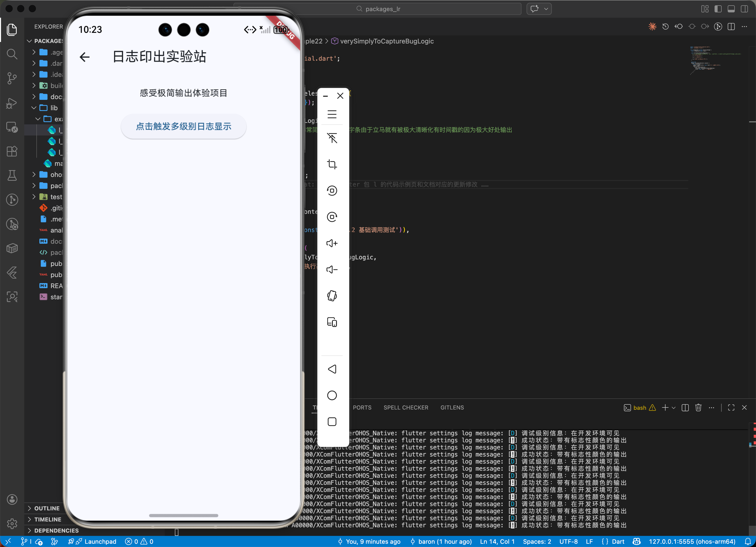Open the Source Control view
756x547 pixels.
pos(12,78)
